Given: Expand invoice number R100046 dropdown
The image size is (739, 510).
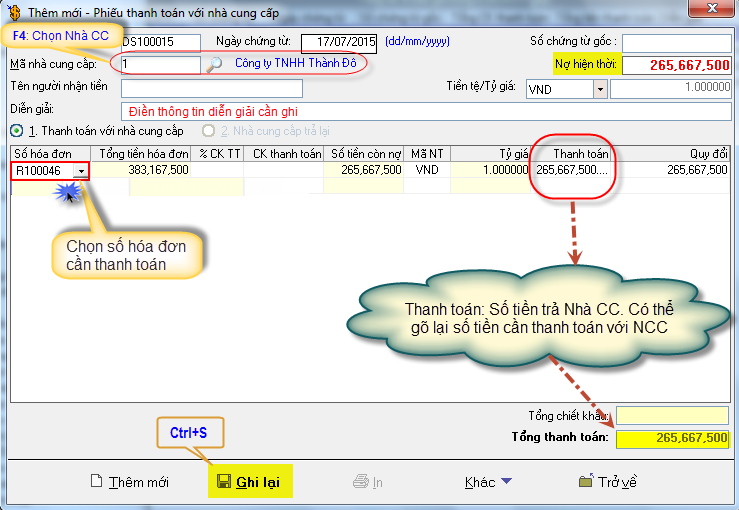Looking at the screenshot, I should click(x=80, y=171).
